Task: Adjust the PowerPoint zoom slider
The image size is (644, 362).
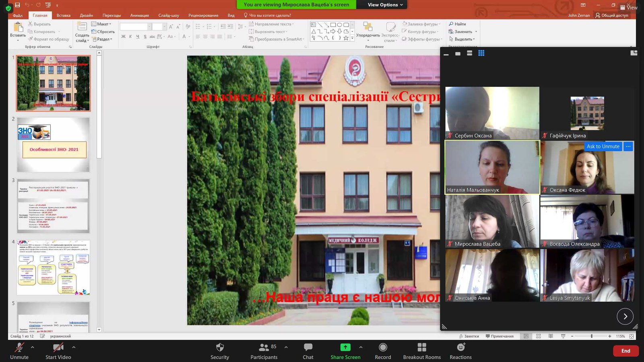Action: click(x=591, y=336)
